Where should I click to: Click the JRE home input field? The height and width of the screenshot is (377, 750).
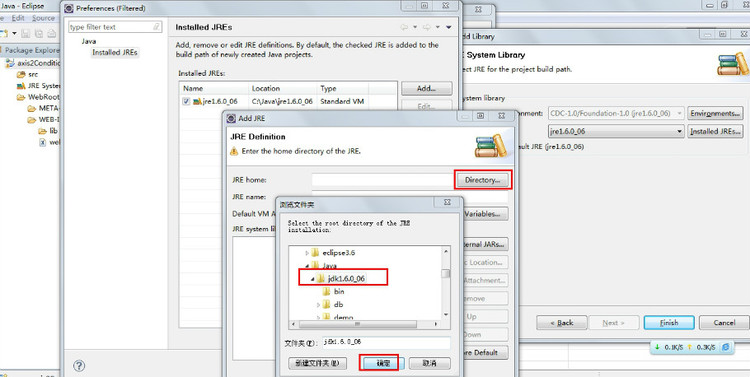(x=382, y=180)
